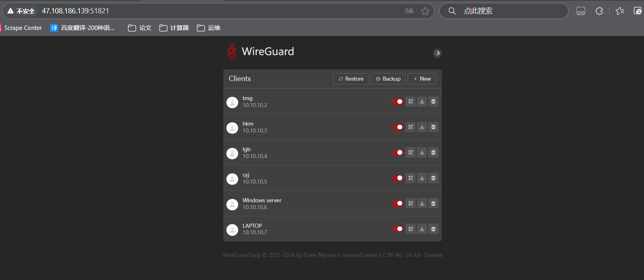
Task: Show QR code for hkm client
Action: pyautogui.click(x=411, y=127)
